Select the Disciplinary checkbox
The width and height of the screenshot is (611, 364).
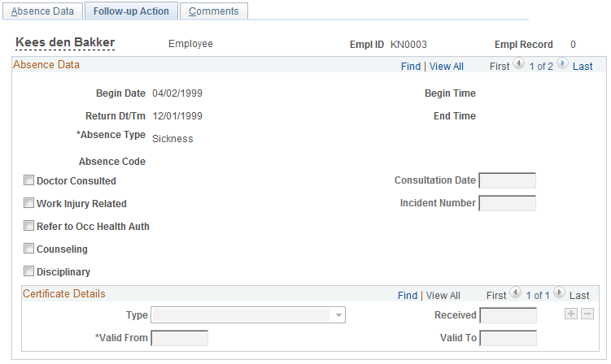28,271
